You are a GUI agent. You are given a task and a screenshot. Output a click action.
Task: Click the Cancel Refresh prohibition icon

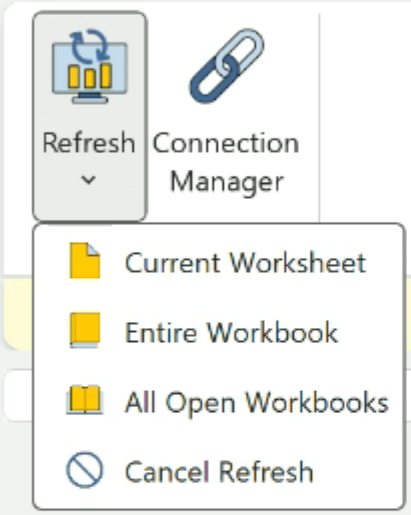click(x=85, y=470)
